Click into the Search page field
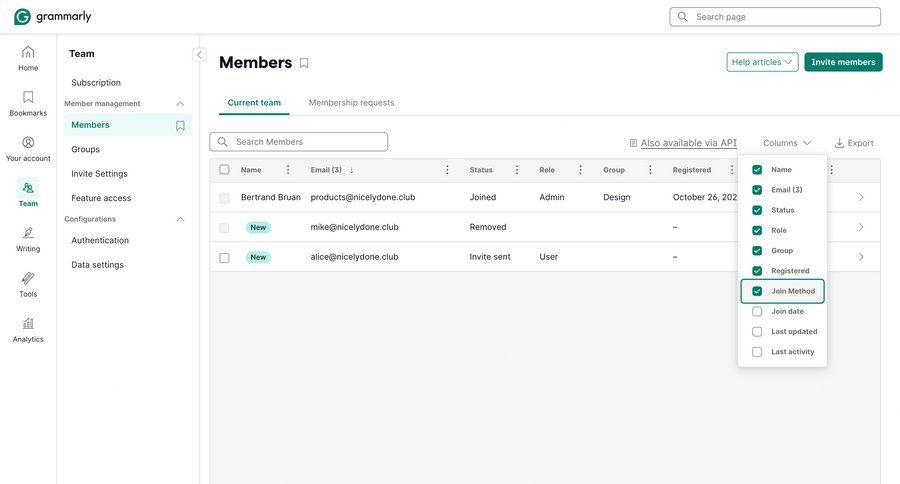 pyautogui.click(x=775, y=17)
